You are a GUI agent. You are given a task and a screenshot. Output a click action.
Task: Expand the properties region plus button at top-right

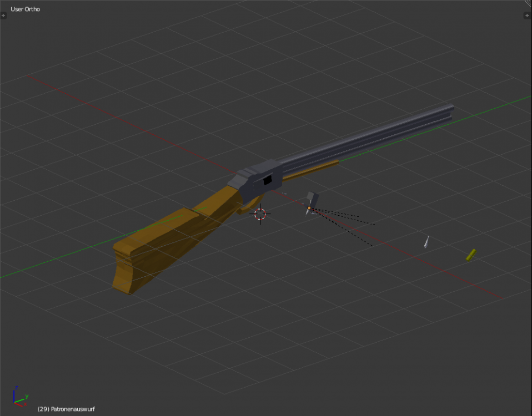(527, 15)
